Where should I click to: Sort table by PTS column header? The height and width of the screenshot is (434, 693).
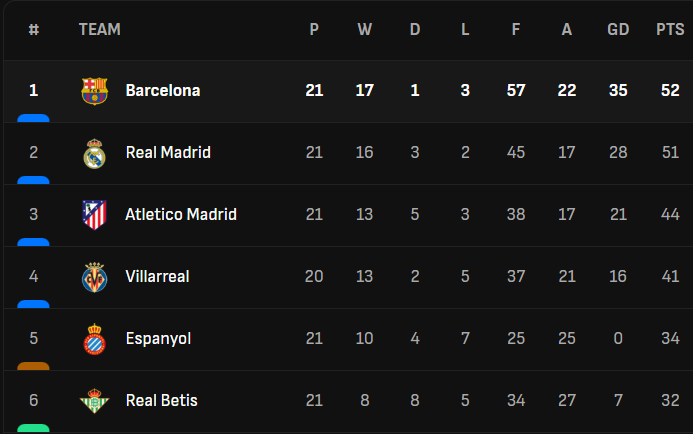click(670, 30)
